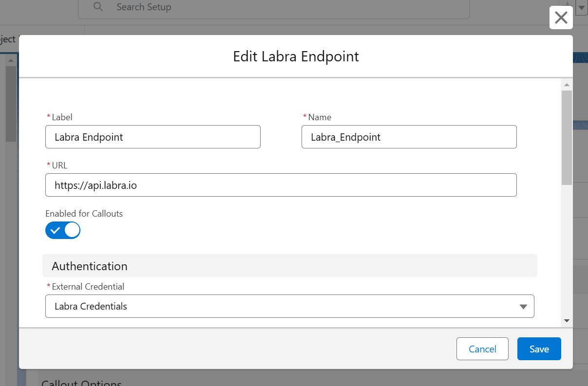Click into the Label input field
588x386 pixels.
point(153,137)
